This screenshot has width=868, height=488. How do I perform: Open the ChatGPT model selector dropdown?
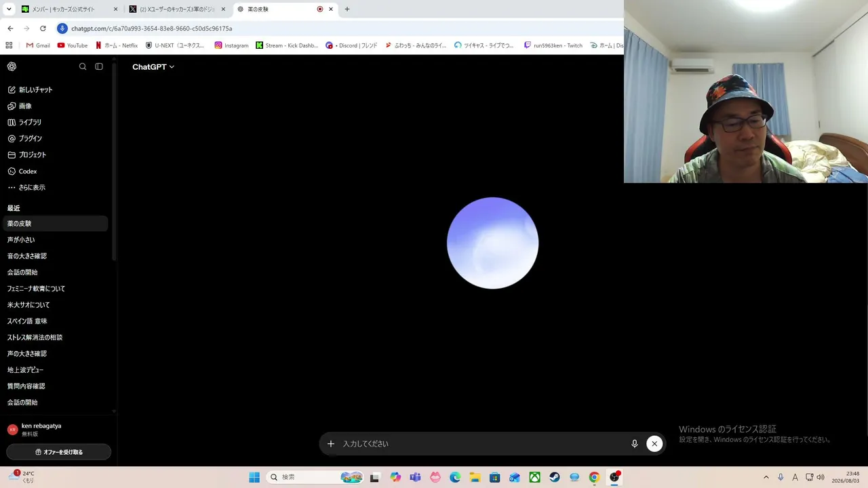[x=153, y=67]
